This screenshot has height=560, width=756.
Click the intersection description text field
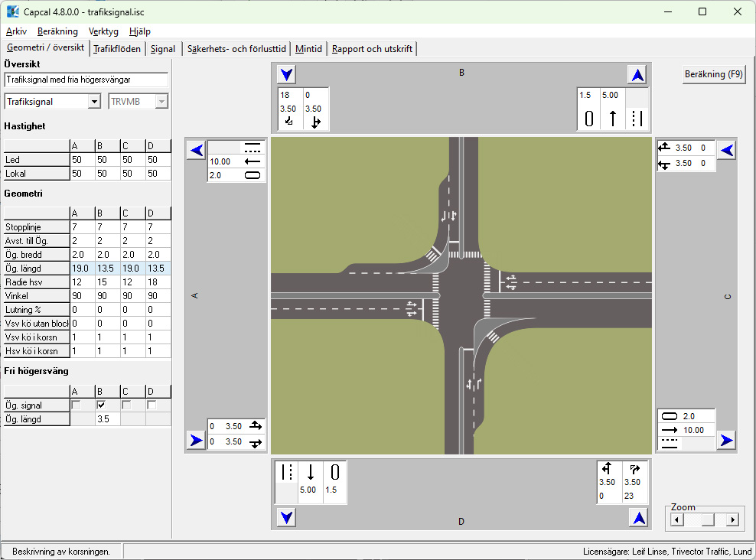[x=86, y=80]
